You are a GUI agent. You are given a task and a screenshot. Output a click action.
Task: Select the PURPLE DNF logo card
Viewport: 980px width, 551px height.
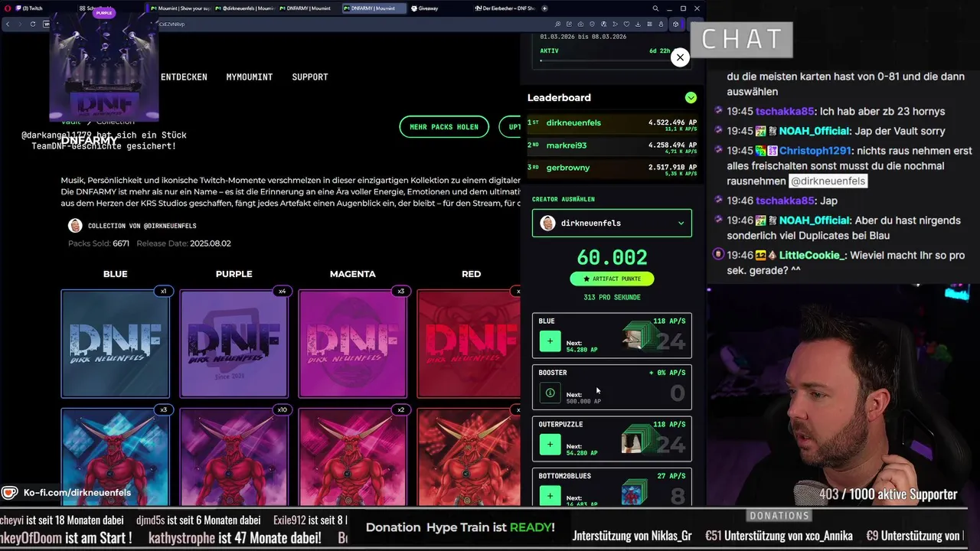[x=234, y=344]
